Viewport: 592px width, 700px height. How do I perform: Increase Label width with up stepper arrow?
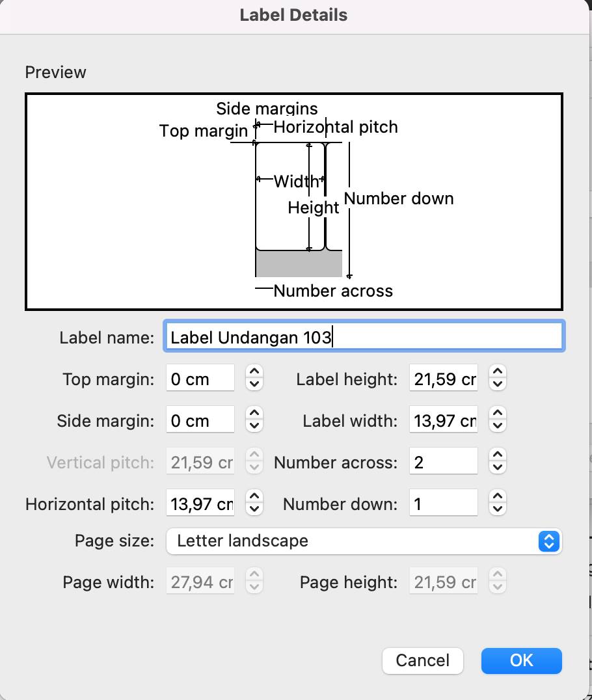coord(498,413)
